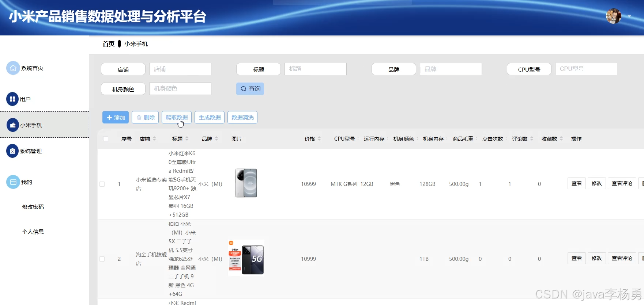Check the checkbox for row 1
This screenshot has height=305, width=644.
click(x=102, y=184)
